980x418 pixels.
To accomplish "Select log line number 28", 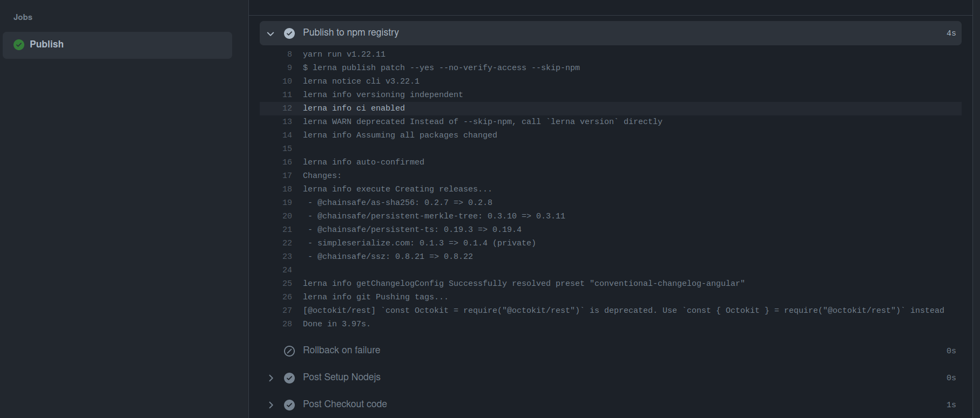I will pos(287,324).
